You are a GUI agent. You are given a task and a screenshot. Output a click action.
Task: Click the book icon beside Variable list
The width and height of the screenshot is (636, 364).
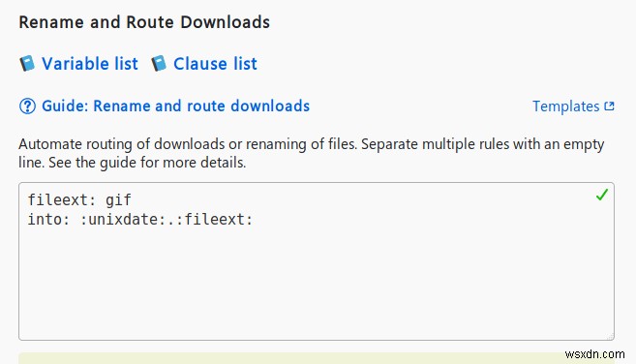click(27, 64)
